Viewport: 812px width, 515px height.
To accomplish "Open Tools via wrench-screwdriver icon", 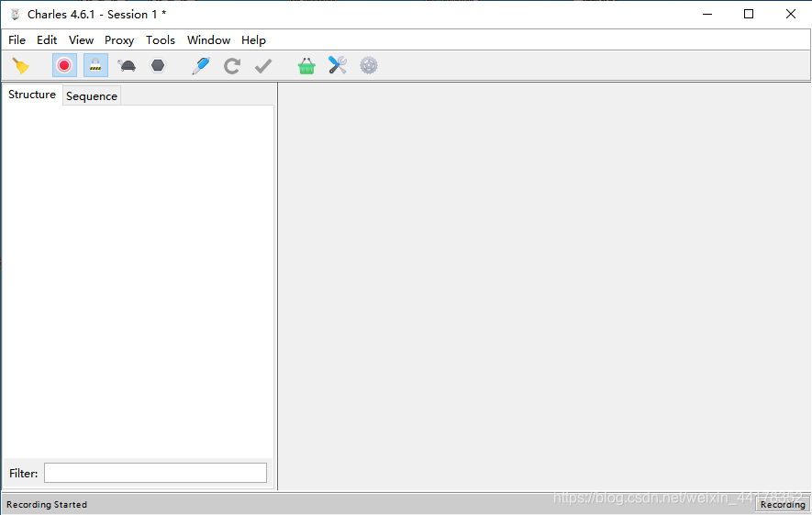I will coord(338,65).
